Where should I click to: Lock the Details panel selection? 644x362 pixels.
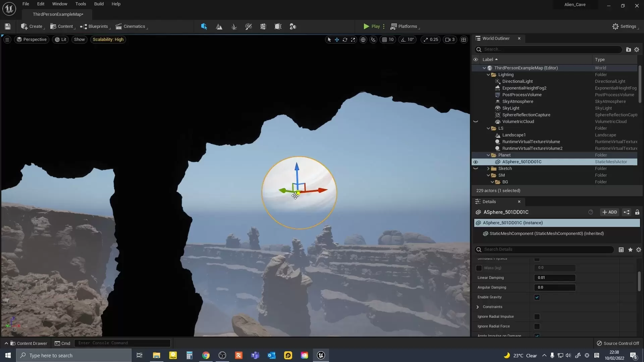(x=637, y=212)
